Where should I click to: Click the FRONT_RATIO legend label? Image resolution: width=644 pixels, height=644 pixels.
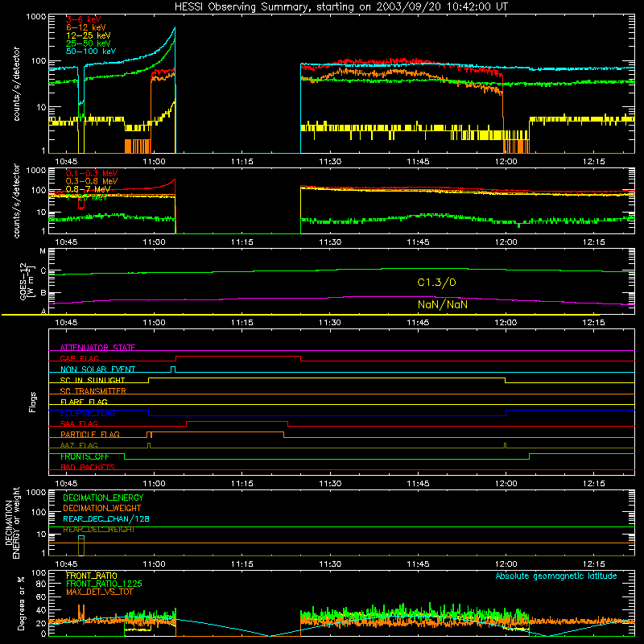pos(92,576)
